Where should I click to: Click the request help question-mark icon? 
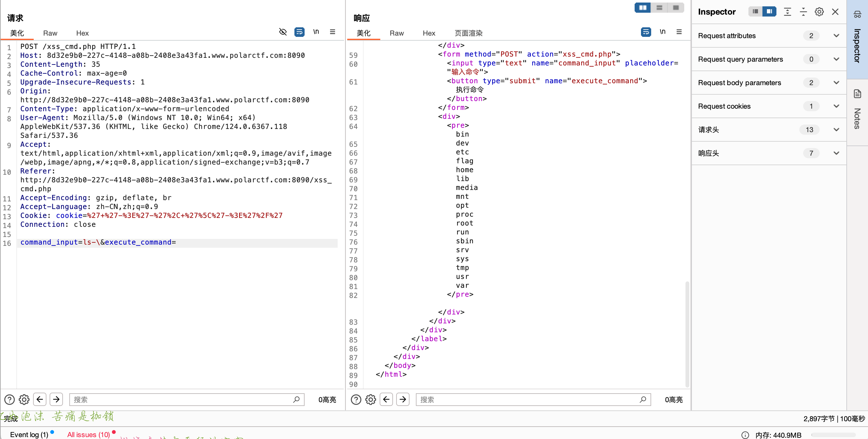click(9, 400)
